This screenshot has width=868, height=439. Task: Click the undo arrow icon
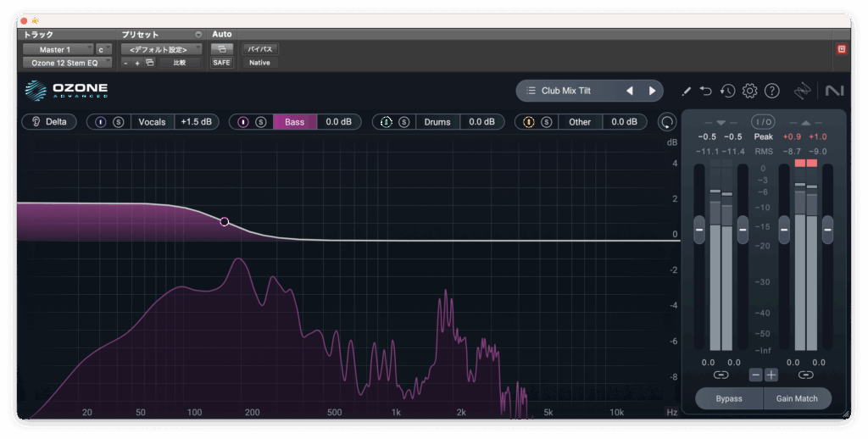tap(706, 91)
